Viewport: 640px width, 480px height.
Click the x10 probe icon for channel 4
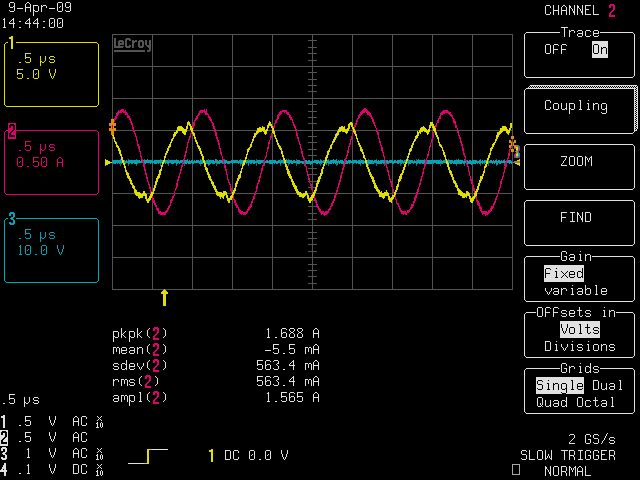pyautogui.click(x=99, y=469)
